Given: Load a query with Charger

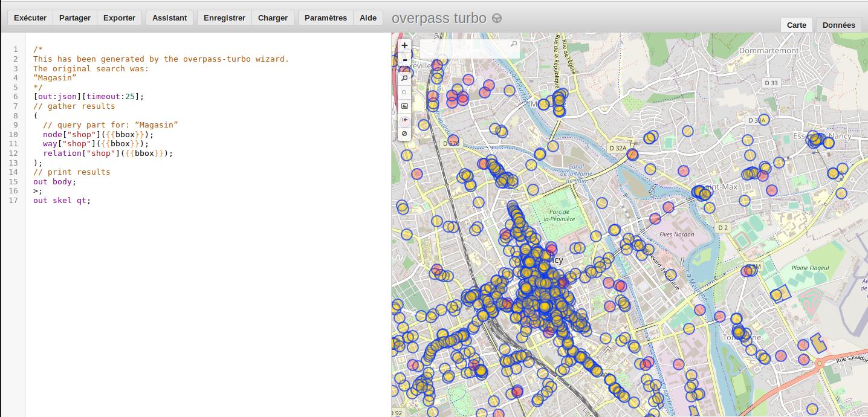Looking at the screenshot, I should tap(273, 18).
